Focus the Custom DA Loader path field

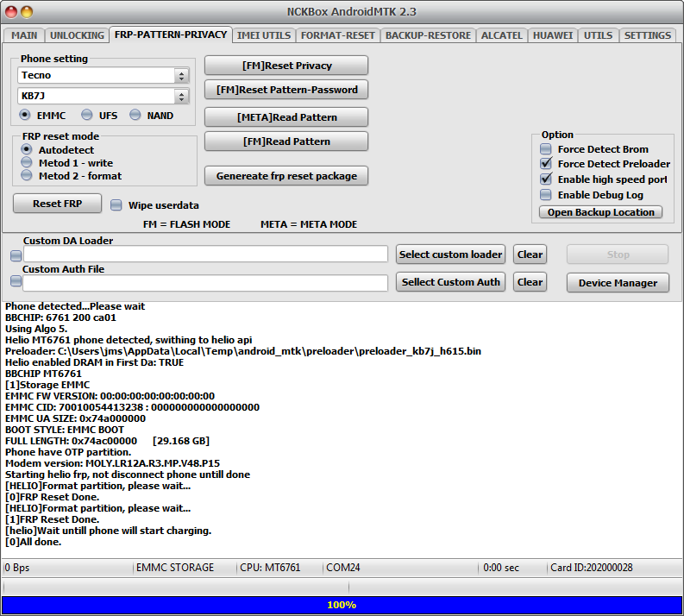pos(205,254)
